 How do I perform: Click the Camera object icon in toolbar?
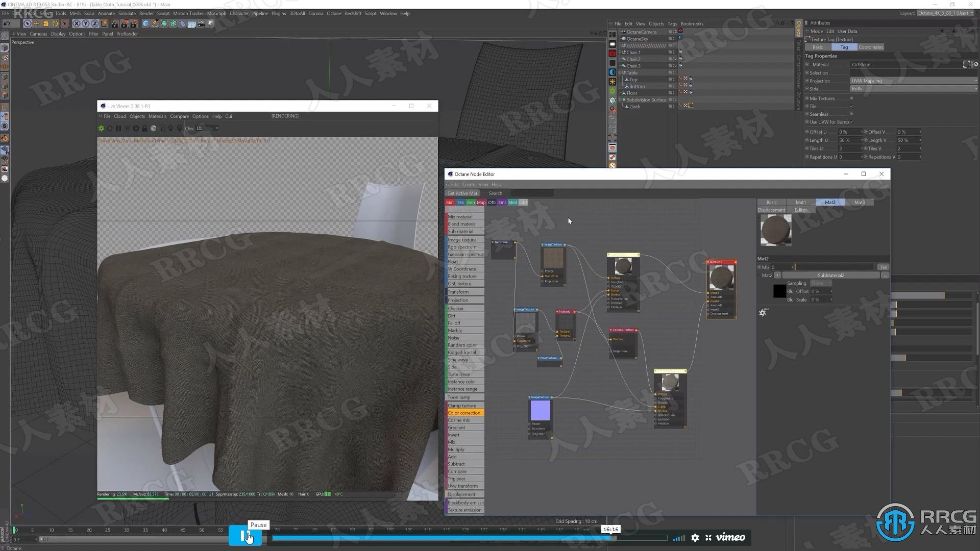point(201,23)
